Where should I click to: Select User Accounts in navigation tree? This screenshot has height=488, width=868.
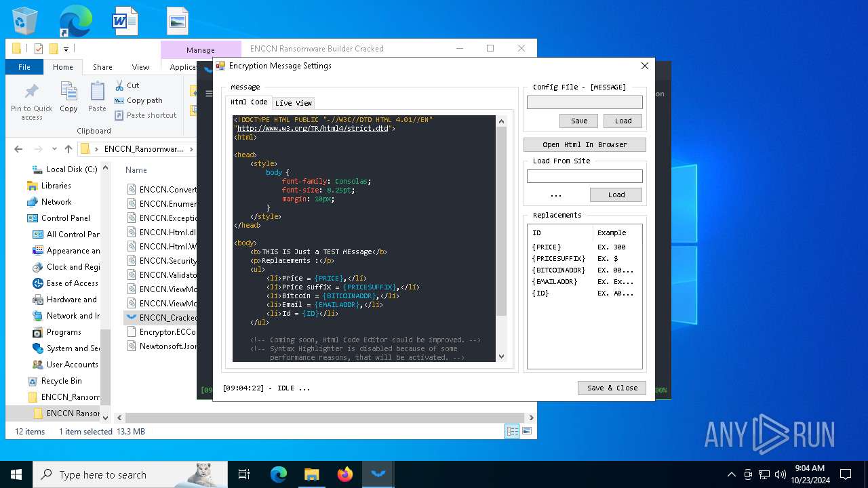72,365
